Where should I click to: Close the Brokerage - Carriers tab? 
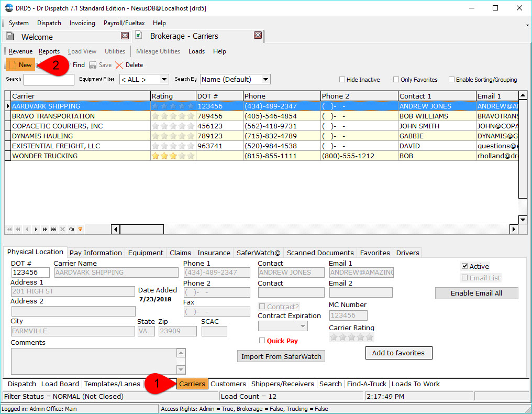point(258,35)
